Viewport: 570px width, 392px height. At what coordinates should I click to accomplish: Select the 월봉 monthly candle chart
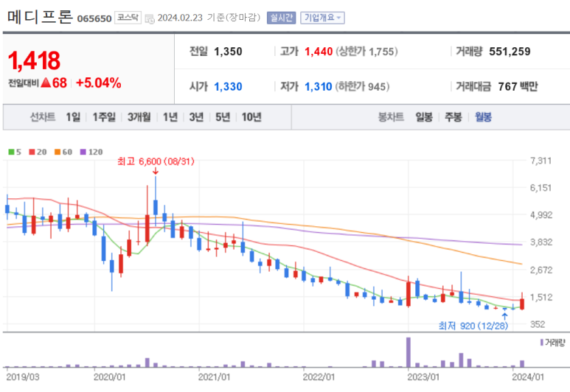coord(483,117)
